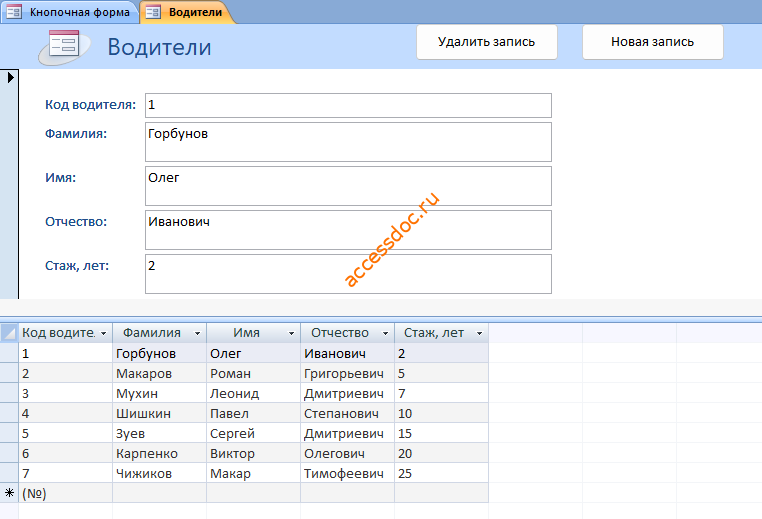The height and width of the screenshot is (519, 762).
Task: Click into the Имя field containing Олег
Action: click(348, 186)
